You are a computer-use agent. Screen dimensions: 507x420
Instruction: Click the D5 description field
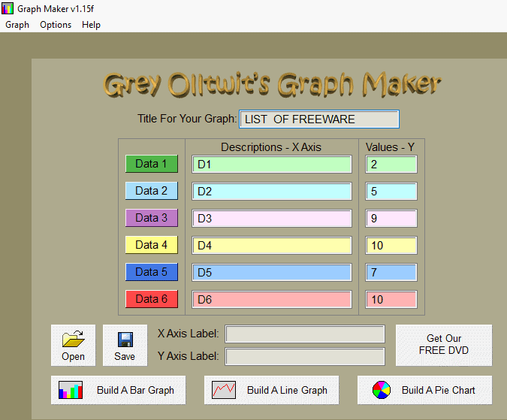click(272, 272)
